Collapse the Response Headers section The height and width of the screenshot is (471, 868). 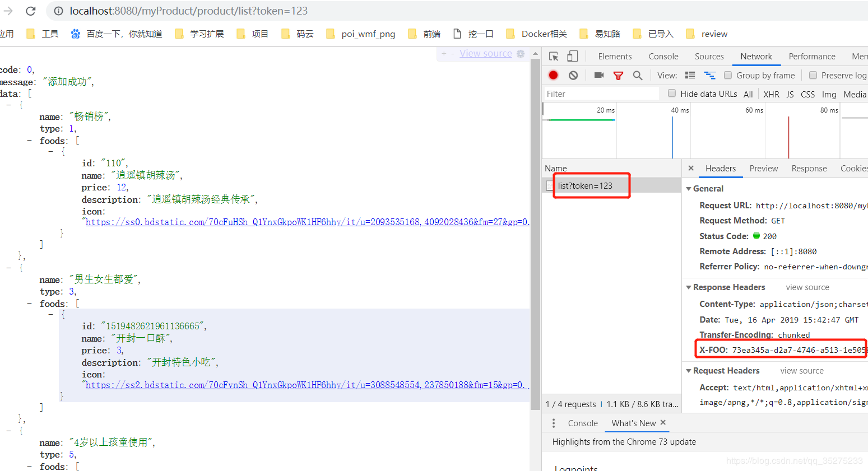click(x=689, y=287)
